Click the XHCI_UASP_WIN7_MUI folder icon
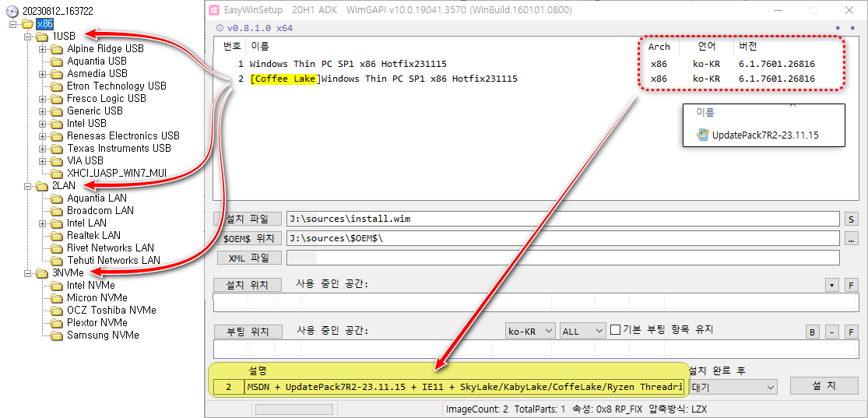Screen dimensions: 868x418 tap(57, 174)
